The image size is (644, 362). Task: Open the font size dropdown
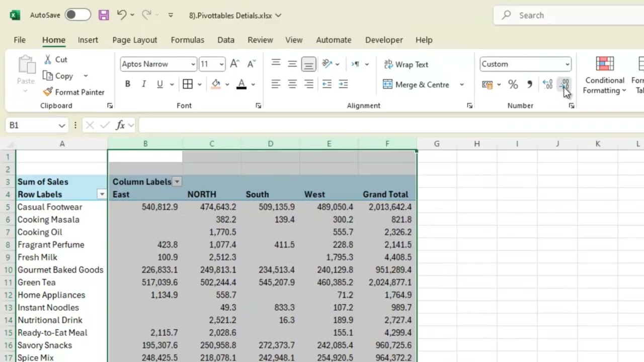(x=221, y=64)
